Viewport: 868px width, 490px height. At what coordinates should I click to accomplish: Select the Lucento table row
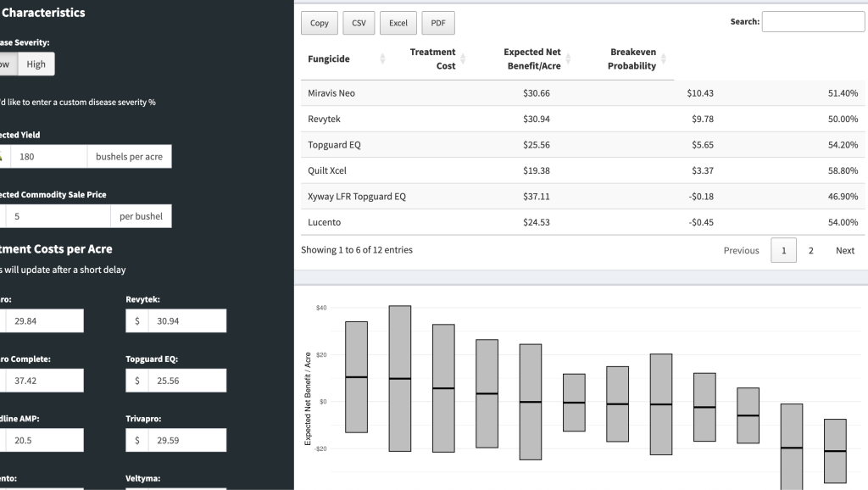pos(583,222)
